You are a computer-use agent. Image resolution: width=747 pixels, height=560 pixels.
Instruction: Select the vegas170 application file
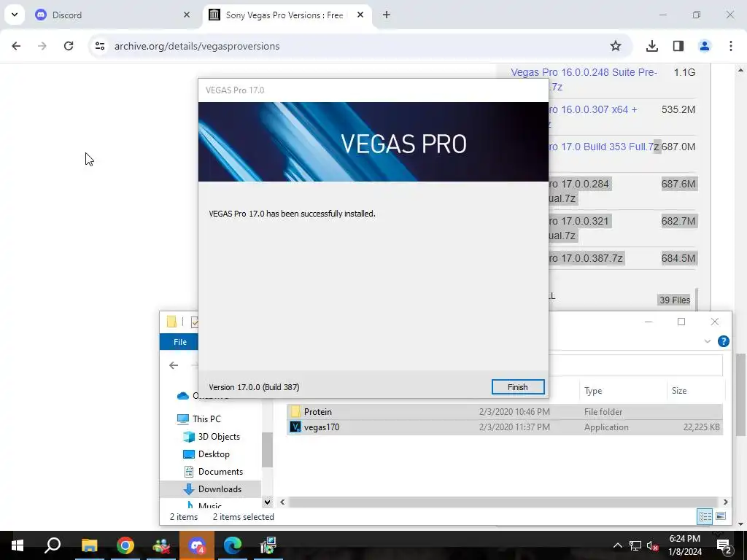click(x=505, y=427)
